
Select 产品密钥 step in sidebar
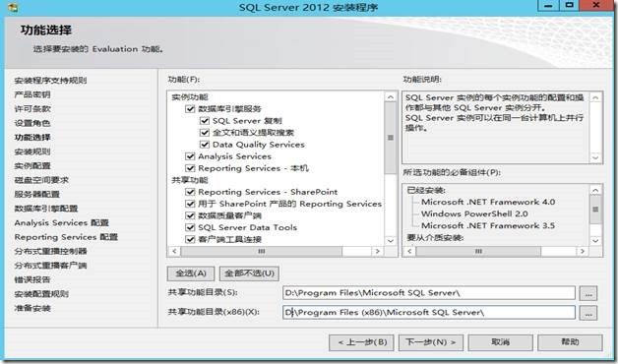(32, 94)
